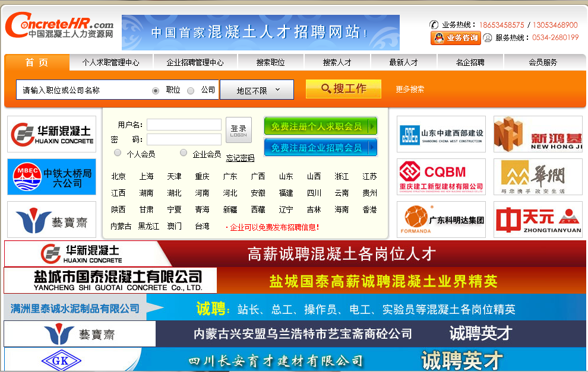This screenshot has width=588, height=372.
Task: Select the 天津 region link
Action: 175,176
